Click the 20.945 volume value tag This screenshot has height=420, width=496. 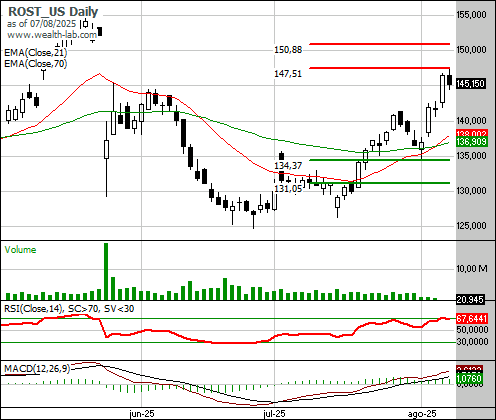470,300
